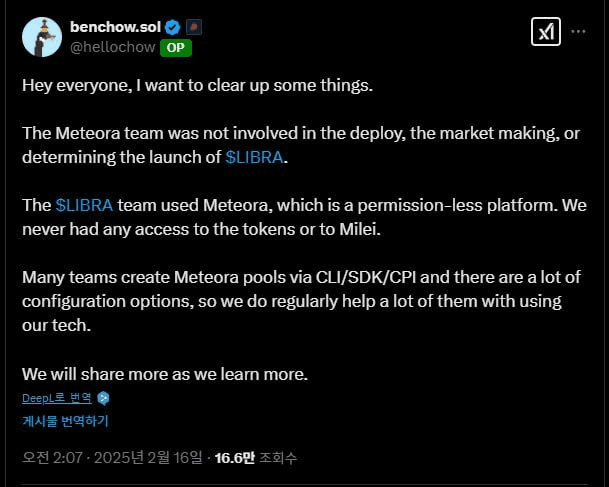Click the 'DeepL로 번역' translate link

point(57,398)
